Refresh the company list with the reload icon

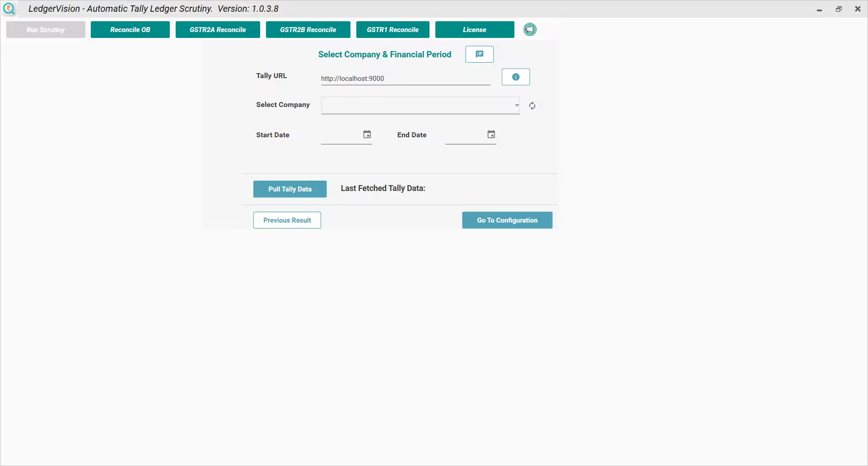coord(532,106)
